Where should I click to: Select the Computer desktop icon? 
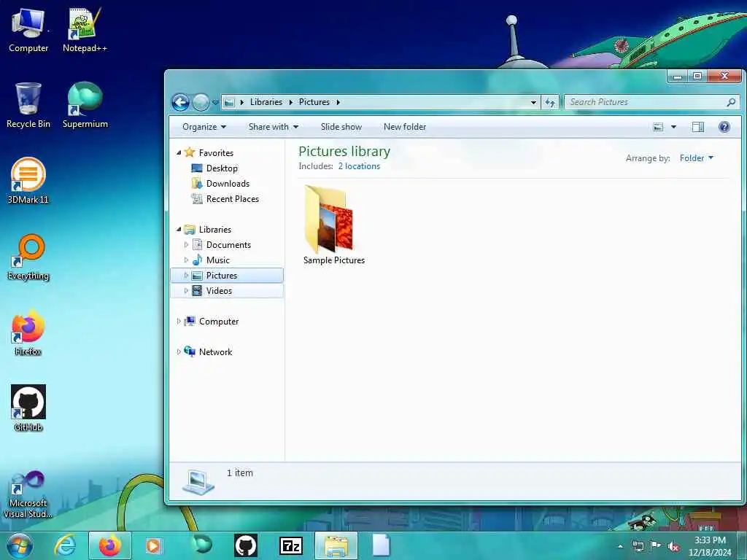coord(28,29)
